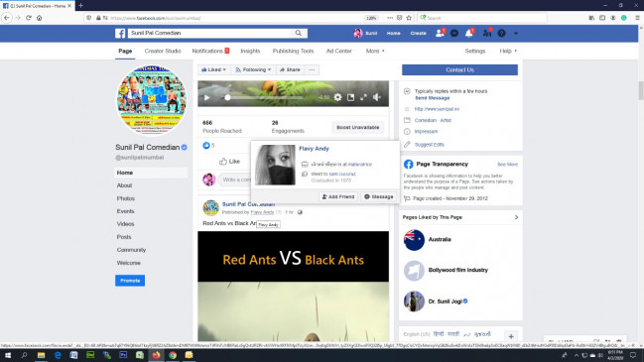This screenshot has width=644, height=362.
Task: Open Messenger icon in header
Action: pos(454,34)
